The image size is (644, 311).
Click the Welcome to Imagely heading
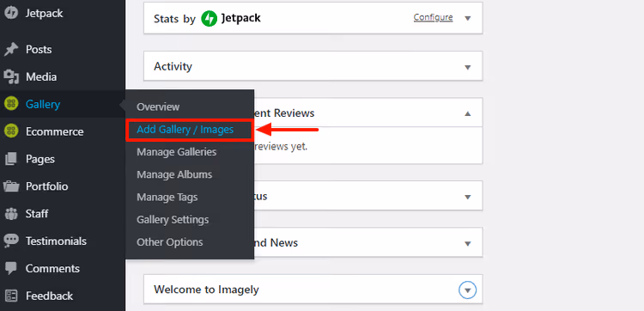pos(206,290)
